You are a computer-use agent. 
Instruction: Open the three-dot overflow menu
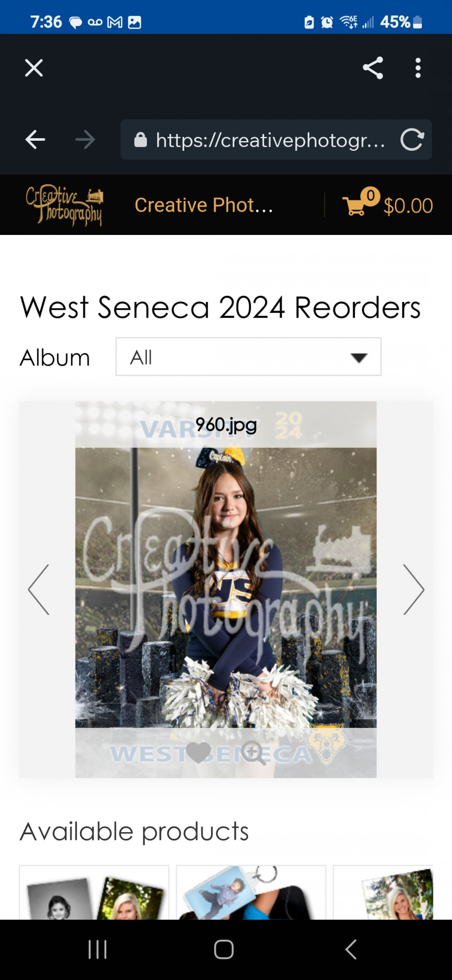pos(418,68)
